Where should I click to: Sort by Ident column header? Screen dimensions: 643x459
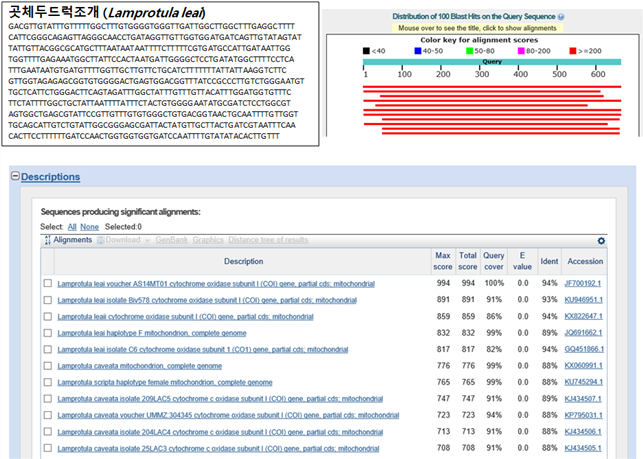[x=549, y=261]
